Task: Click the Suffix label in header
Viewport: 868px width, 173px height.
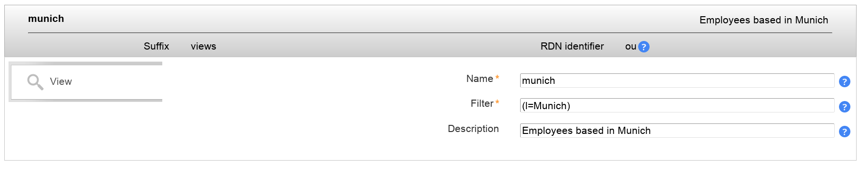Action: pos(157,46)
